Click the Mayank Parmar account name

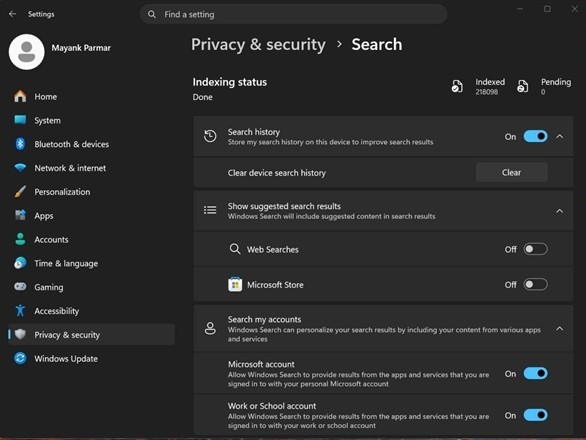coord(81,48)
